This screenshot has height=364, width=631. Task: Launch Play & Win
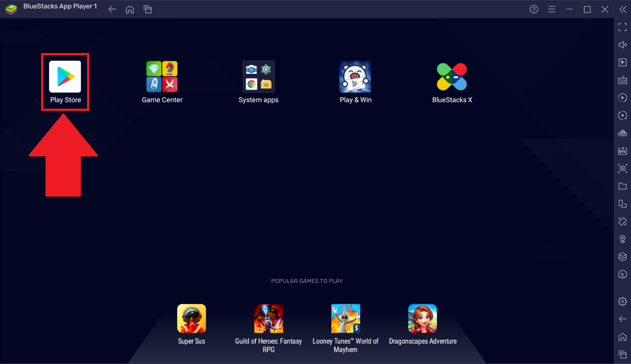tap(355, 82)
